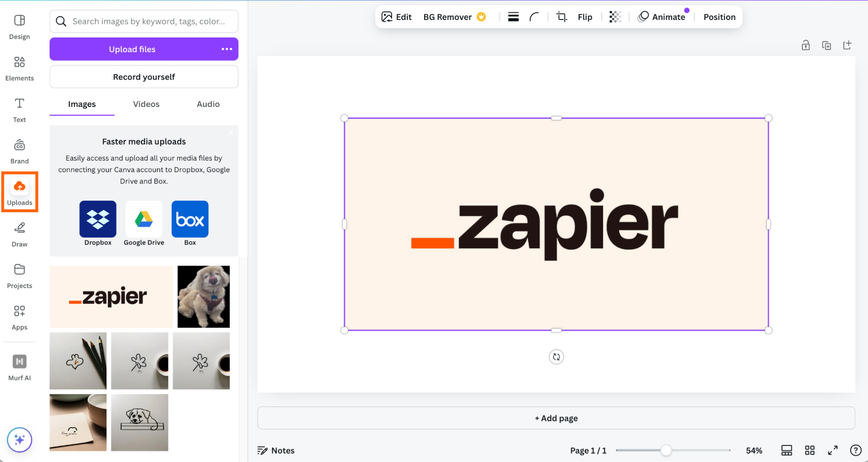Add a new page via top-right icon
The image size is (868, 462).
click(x=847, y=45)
